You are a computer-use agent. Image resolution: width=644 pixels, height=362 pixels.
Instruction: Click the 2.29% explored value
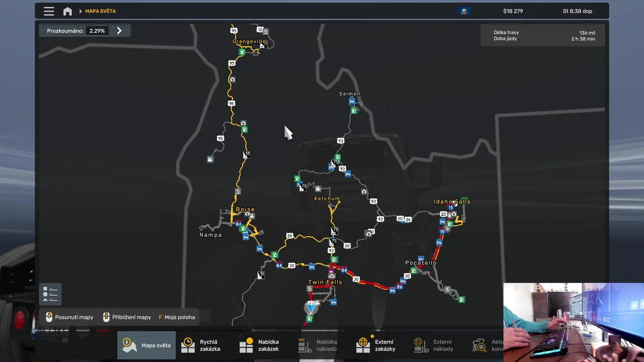coord(97,31)
